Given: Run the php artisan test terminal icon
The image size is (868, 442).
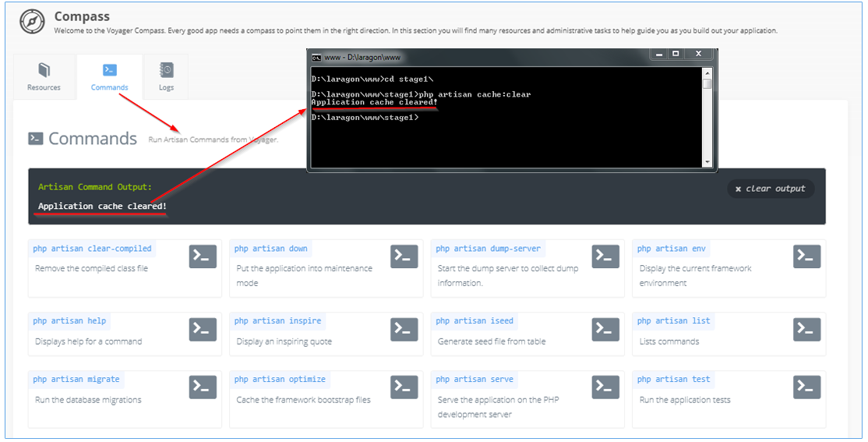Looking at the screenshot, I should pyautogui.click(x=806, y=387).
